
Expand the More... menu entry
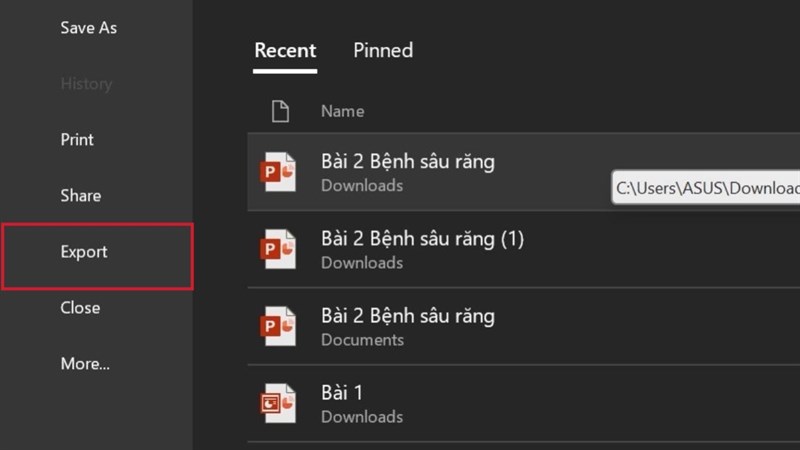85,364
